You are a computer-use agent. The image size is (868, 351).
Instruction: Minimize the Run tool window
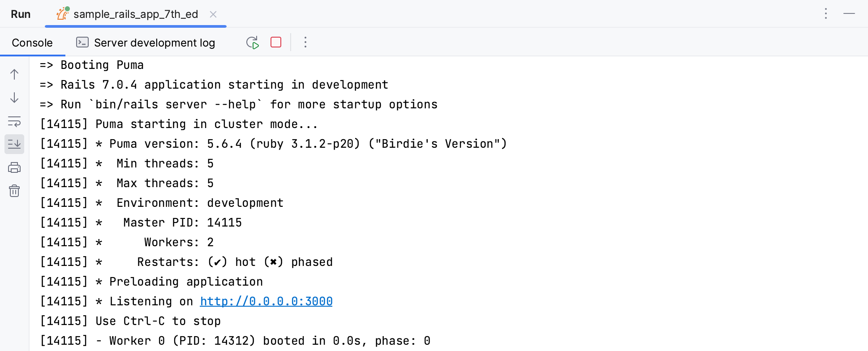(849, 13)
